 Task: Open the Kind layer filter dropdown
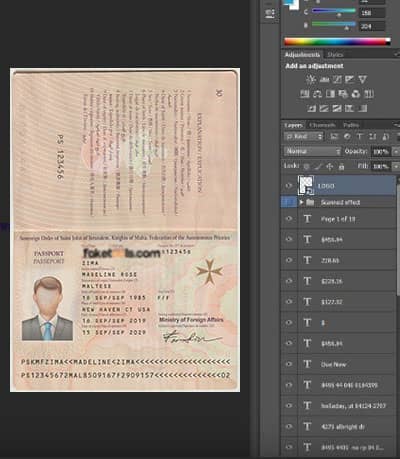pyautogui.click(x=304, y=137)
